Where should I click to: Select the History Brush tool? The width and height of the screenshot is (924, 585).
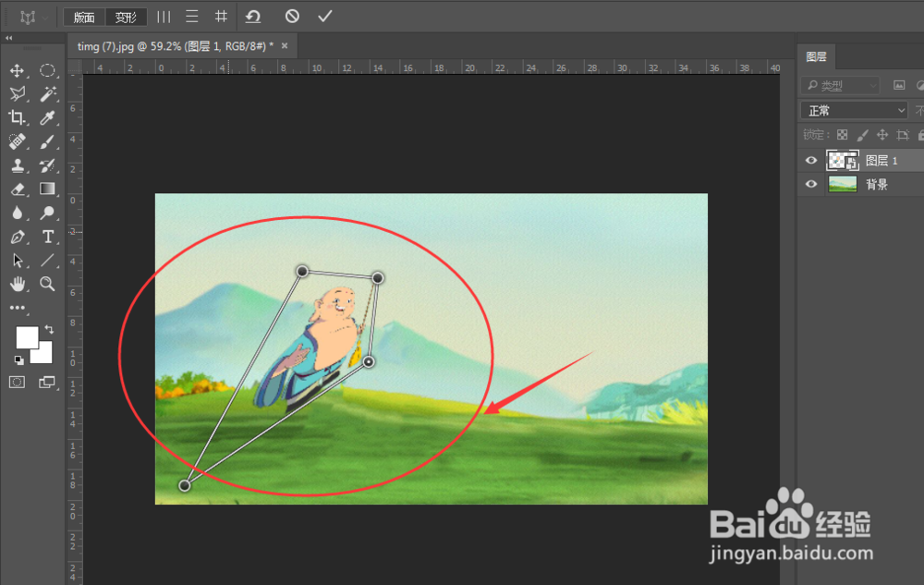[x=47, y=165]
